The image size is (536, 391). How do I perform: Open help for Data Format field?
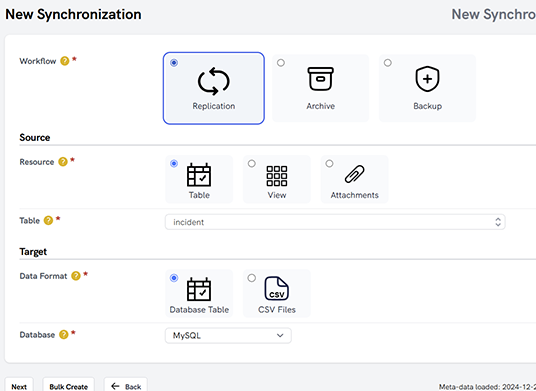coord(76,276)
